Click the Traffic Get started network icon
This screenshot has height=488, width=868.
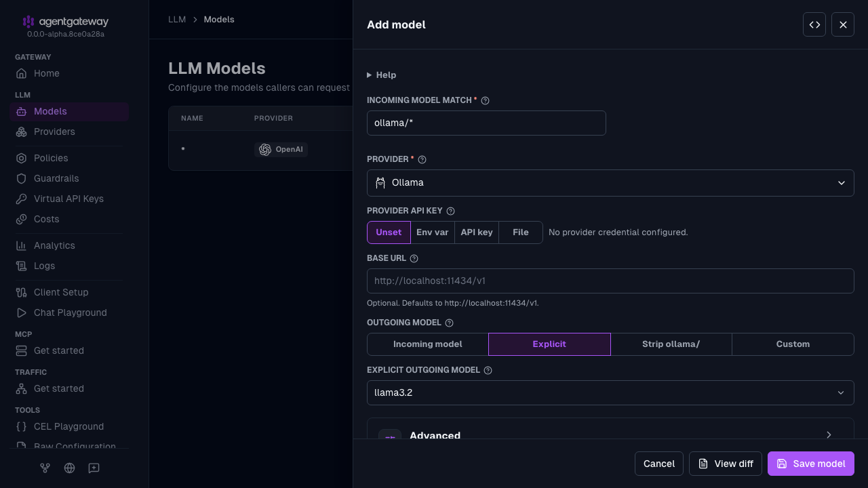coord(22,388)
